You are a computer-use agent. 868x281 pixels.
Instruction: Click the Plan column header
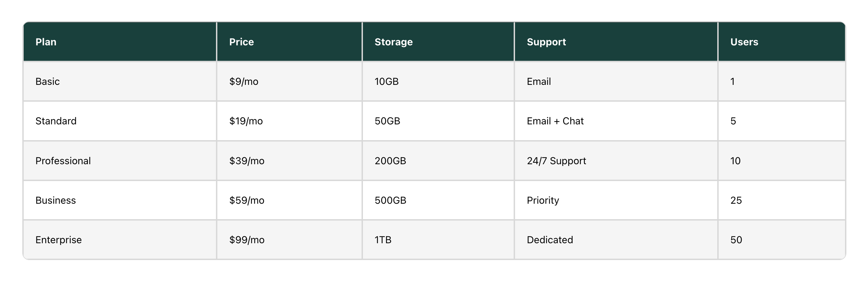coord(120,42)
